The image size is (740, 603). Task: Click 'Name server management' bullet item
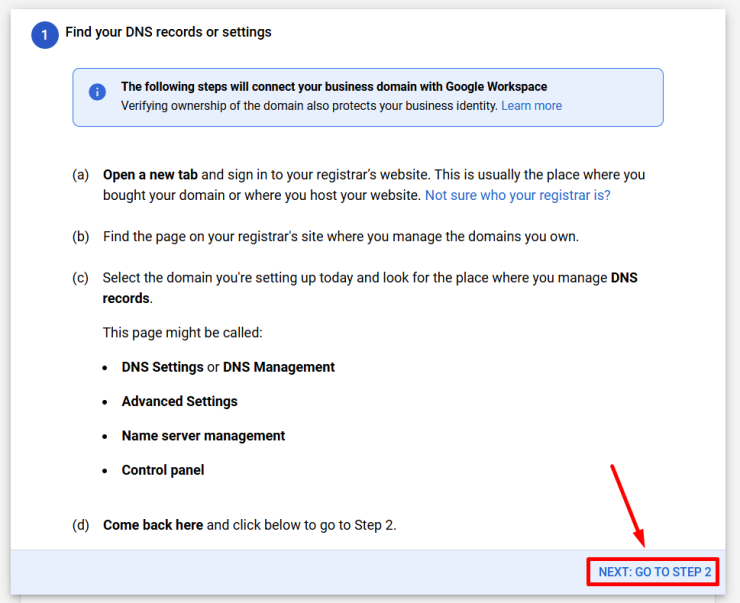203,436
